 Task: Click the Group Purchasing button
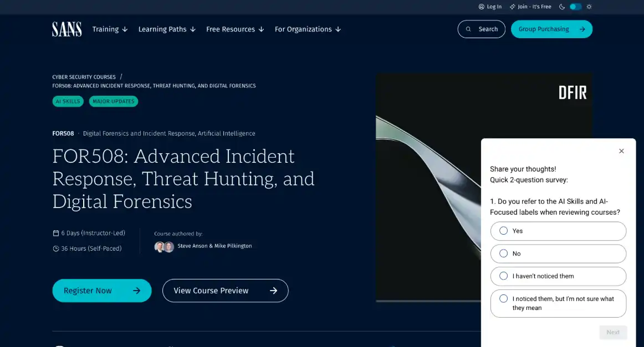click(x=551, y=29)
